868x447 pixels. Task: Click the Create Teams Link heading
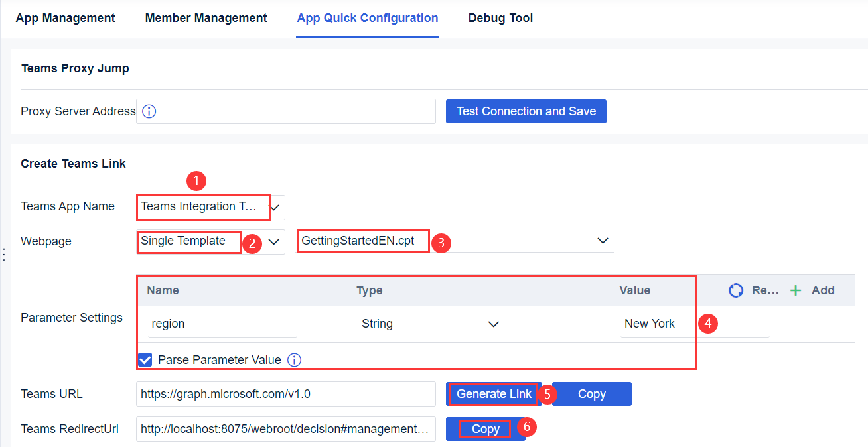(x=74, y=164)
